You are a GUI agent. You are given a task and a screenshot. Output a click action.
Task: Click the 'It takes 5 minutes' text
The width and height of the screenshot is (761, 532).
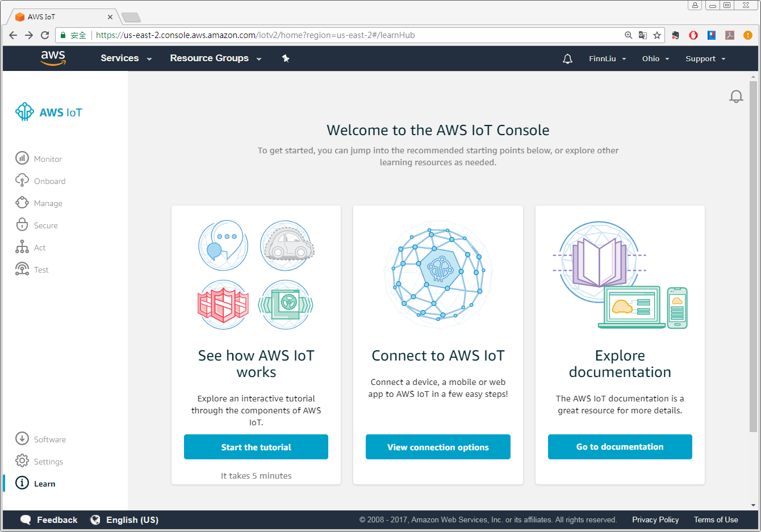[x=256, y=476]
